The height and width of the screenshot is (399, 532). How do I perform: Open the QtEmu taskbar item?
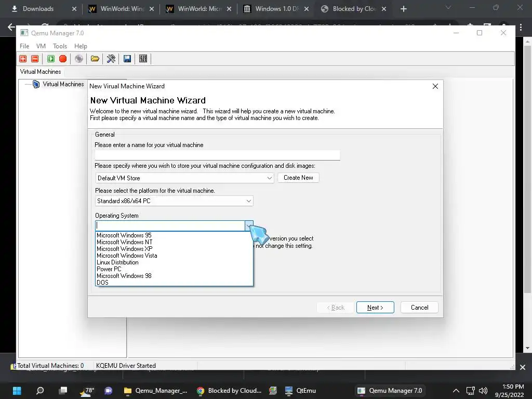[300, 391]
